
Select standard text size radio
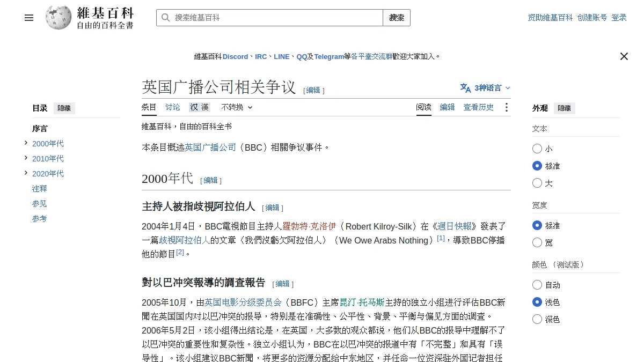click(x=537, y=166)
